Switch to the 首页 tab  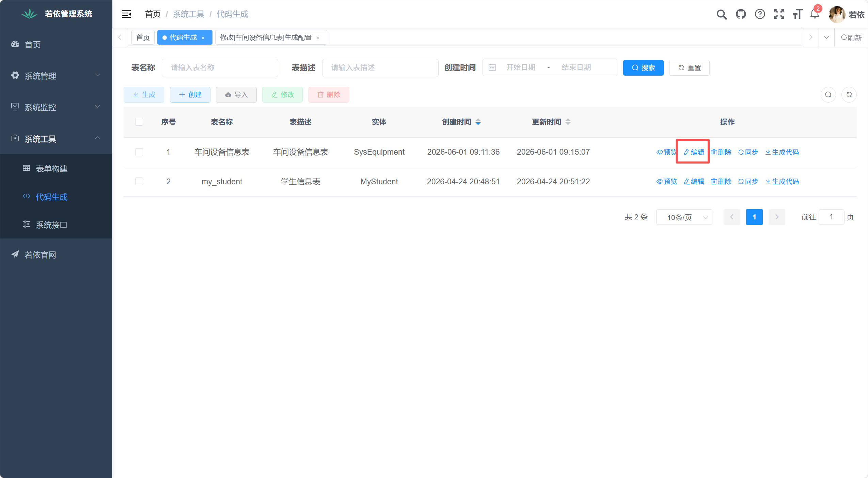click(x=143, y=37)
